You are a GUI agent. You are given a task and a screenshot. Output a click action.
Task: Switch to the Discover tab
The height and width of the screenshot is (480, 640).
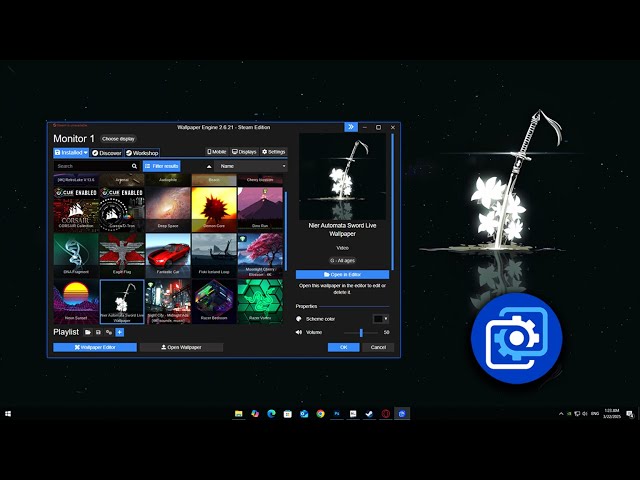click(107, 153)
